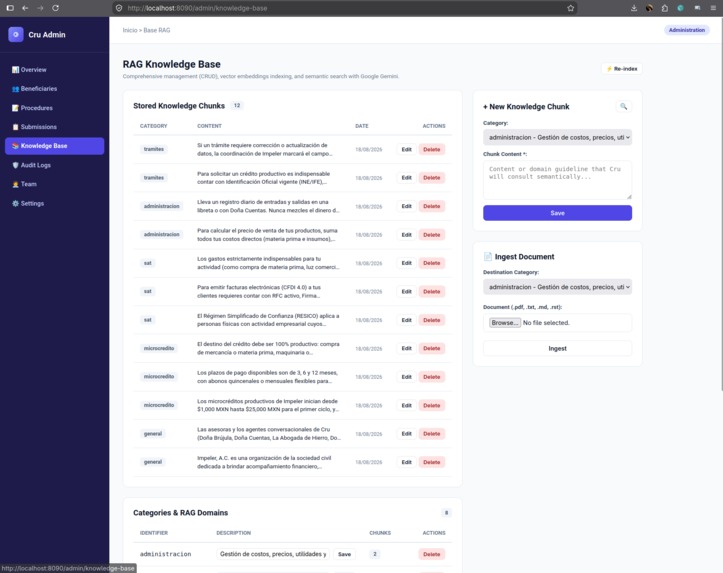Click the DATE column header of chunks table
The height and width of the screenshot is (573, 723).
pyautogui.click(x=362, y=126)
